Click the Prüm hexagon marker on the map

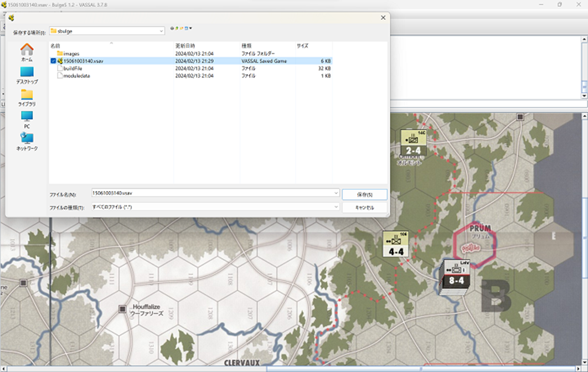(474, 246)
